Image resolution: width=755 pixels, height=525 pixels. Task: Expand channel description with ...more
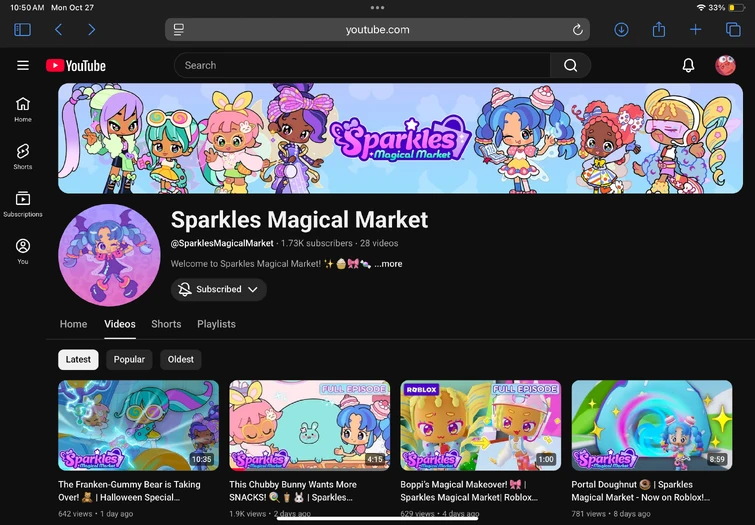click(388, 264)
